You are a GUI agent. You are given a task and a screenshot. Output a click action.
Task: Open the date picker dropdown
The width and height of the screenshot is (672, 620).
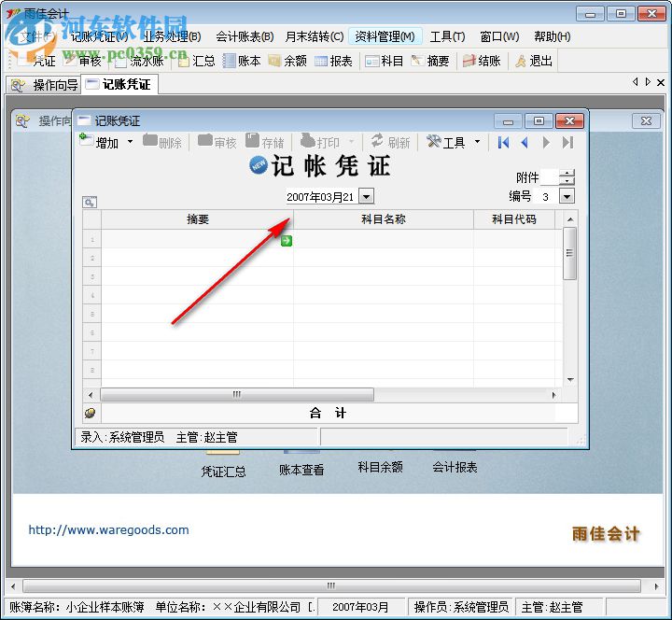(367, 197)
